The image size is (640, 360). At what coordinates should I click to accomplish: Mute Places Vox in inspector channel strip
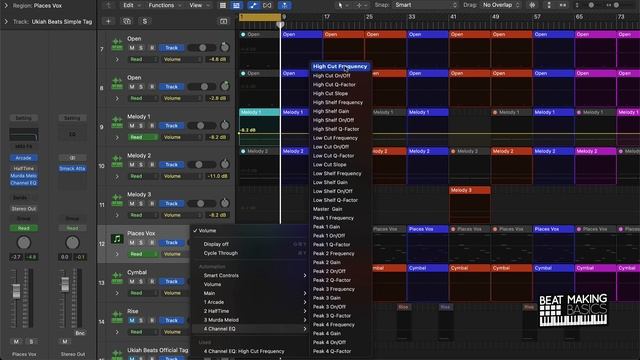coord(16,341)
